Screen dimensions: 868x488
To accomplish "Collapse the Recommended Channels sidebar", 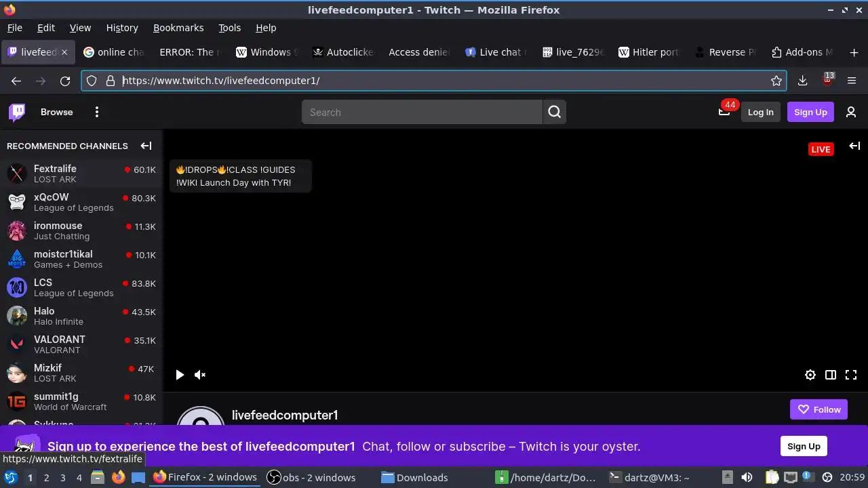I will pyautogui.click(x=146, y=146).
